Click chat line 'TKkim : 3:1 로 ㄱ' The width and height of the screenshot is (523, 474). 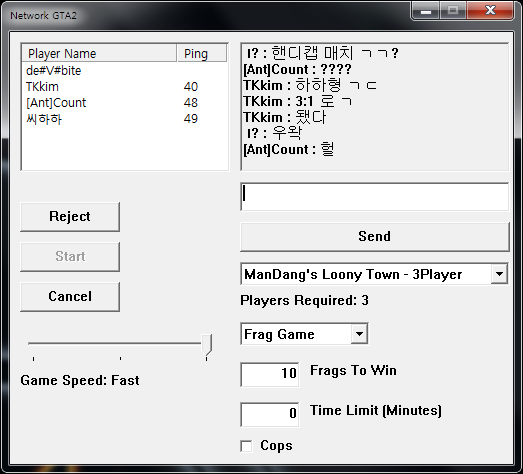298,101
